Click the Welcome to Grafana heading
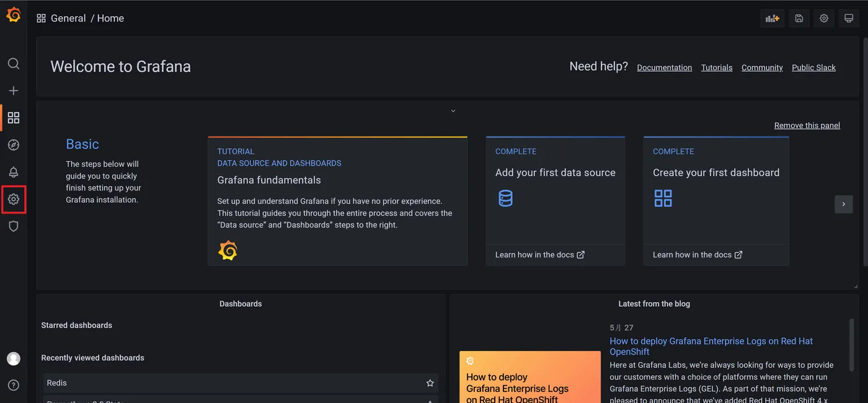 click(120, 66)
